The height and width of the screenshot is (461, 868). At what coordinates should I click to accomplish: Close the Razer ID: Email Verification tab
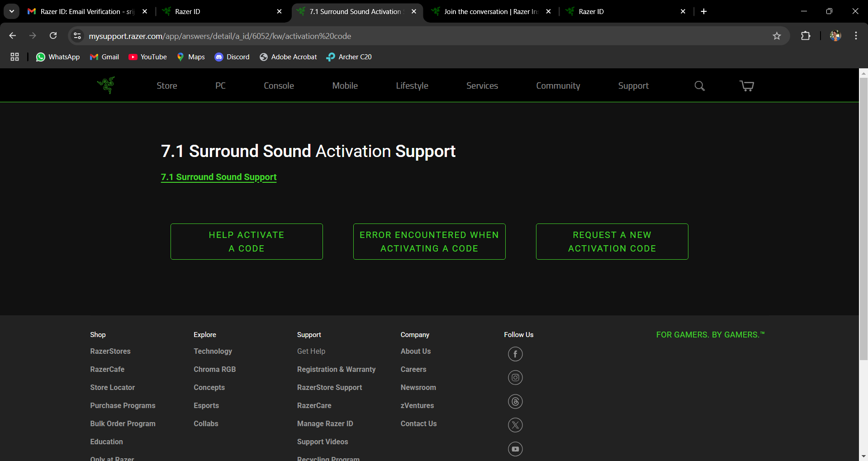coord(145,11)
